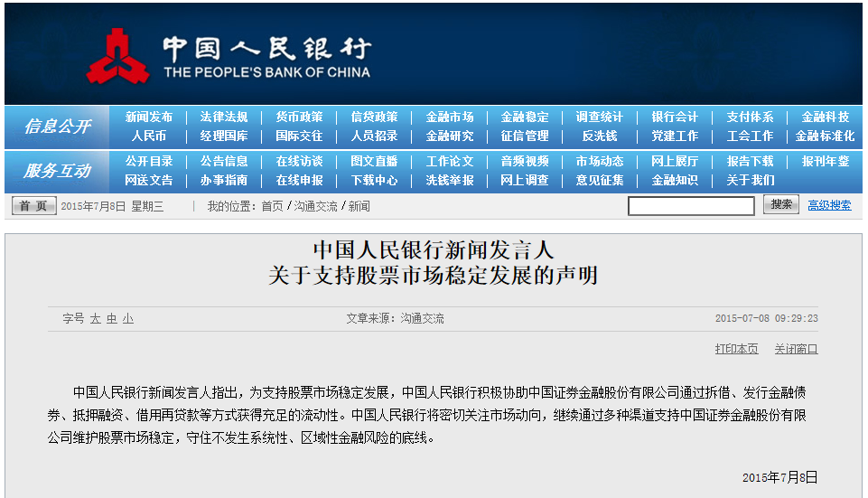Open 支付体系 from the navigation
The image size is (868, 498).
pyautogui.click(x=750, y=117)
